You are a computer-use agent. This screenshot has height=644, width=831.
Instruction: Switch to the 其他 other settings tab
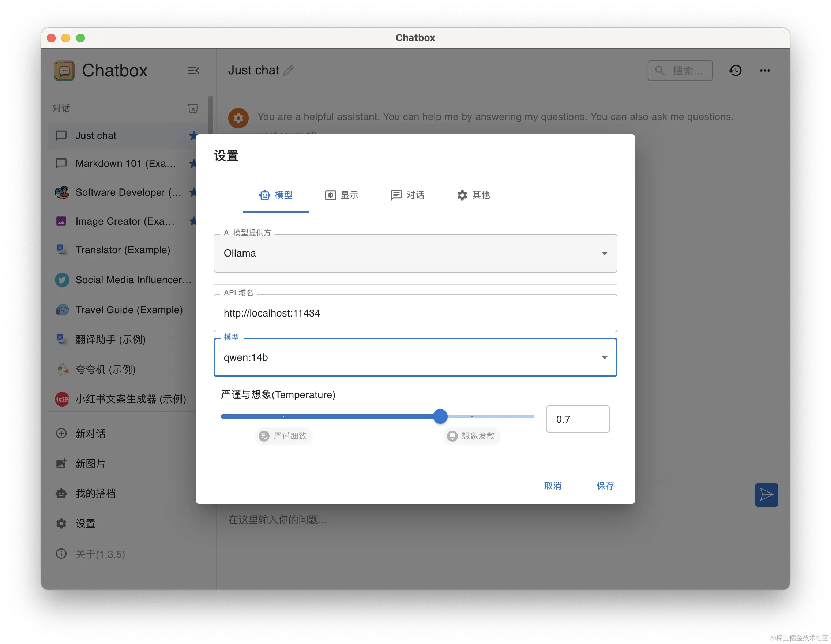point(473,195)
